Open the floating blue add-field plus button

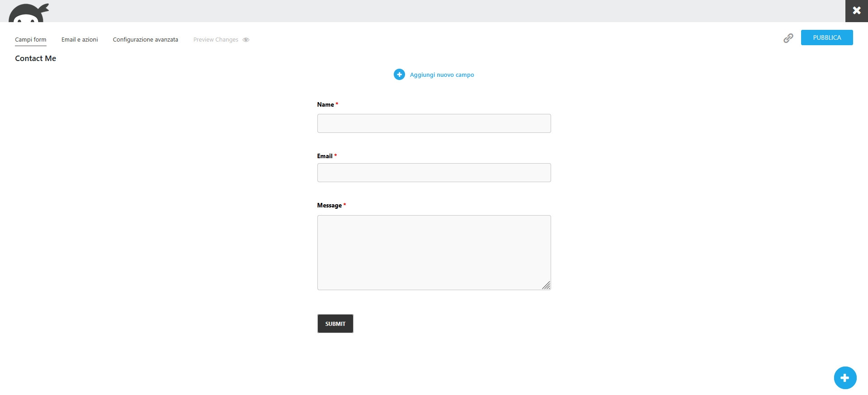[x=845, y=378]
